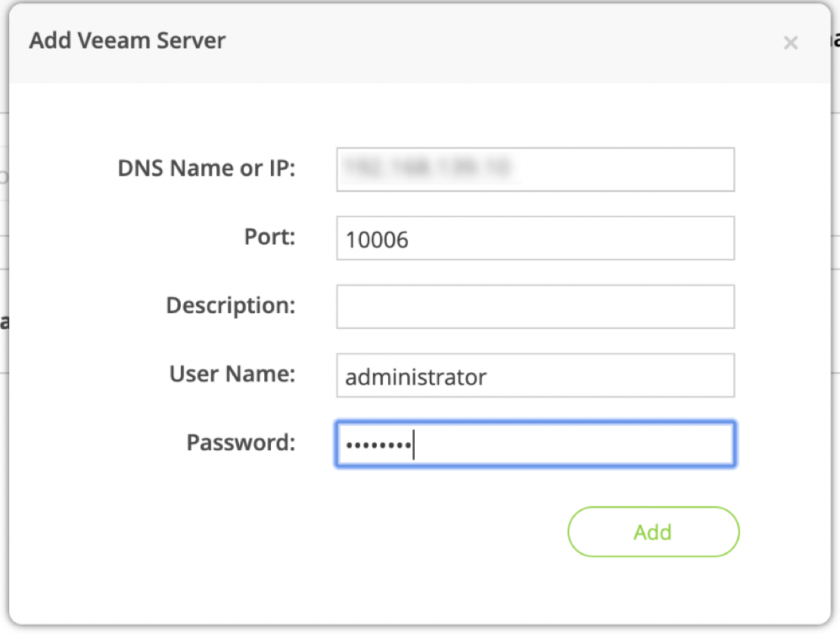
Task: Click the 'DNS Name or IP:' label
Action: (207, 168)
